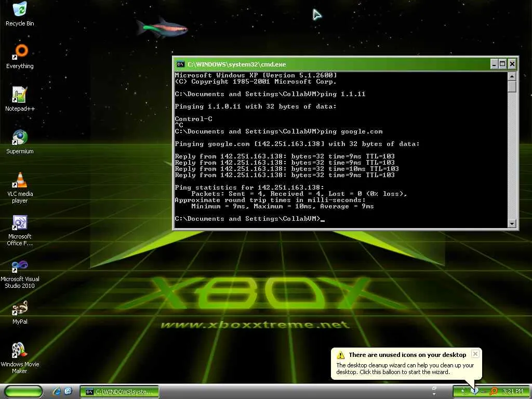Screen dimensions: 532x399
Task: Close the cmd.exe window
Action: click(512, 64)
